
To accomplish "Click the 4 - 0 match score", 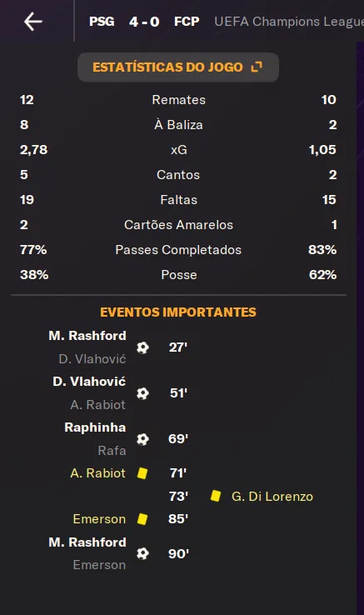I will click(x=144, y=22).
